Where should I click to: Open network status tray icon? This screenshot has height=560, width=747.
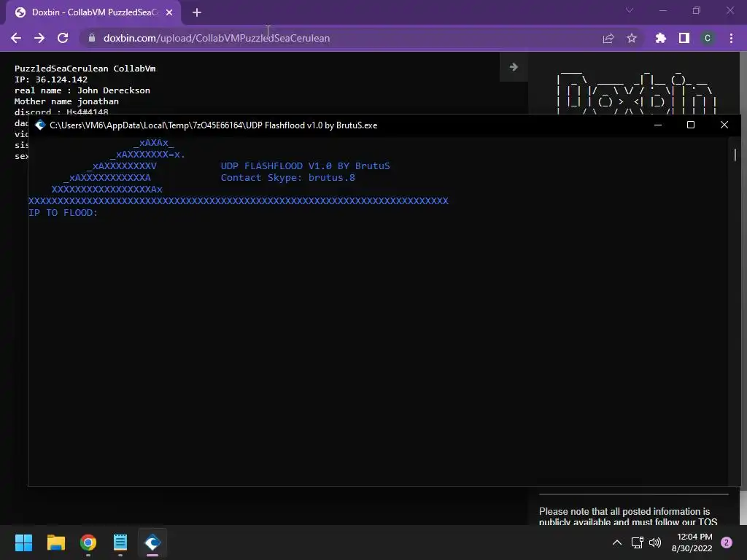point(637,542)
